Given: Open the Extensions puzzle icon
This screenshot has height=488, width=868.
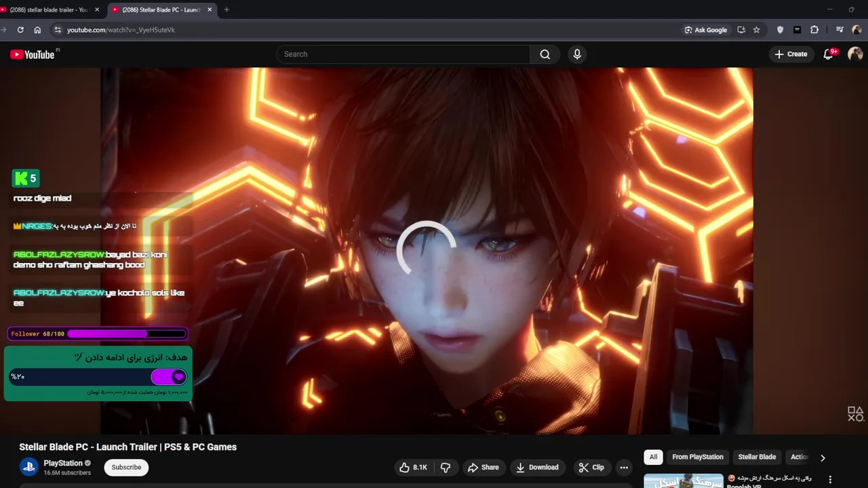Looking at the screenshot, I should [814, 30].
